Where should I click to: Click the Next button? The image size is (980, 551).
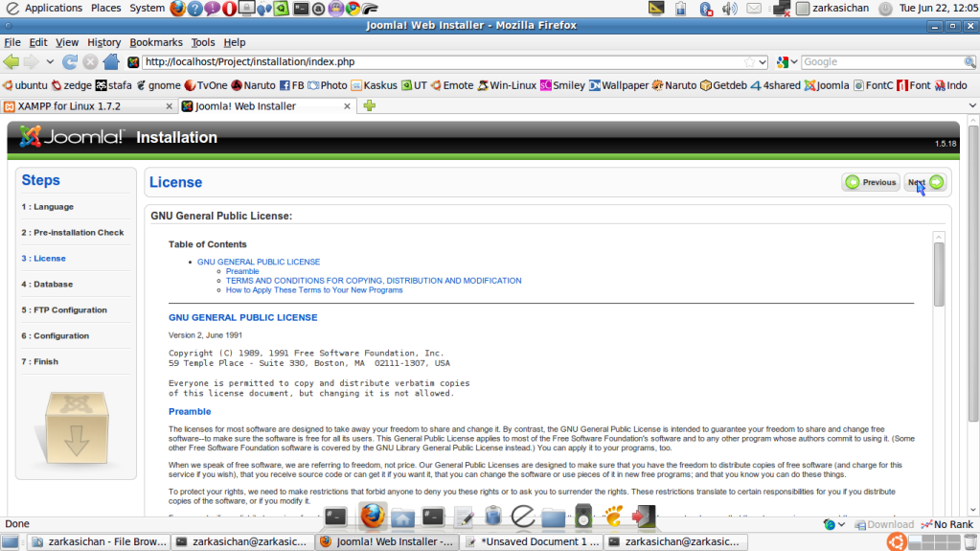pyautogui.click(x=925, y=182)
